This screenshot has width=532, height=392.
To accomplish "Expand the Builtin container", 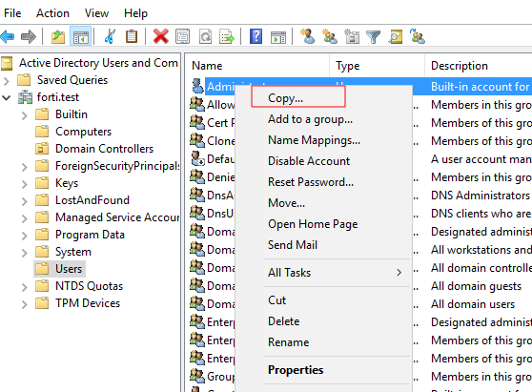I will coord(24,115).
